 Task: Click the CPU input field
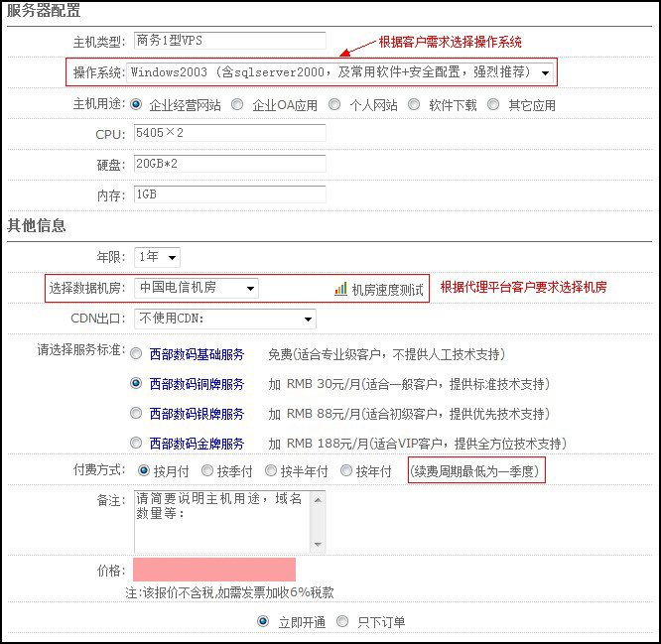229,134
